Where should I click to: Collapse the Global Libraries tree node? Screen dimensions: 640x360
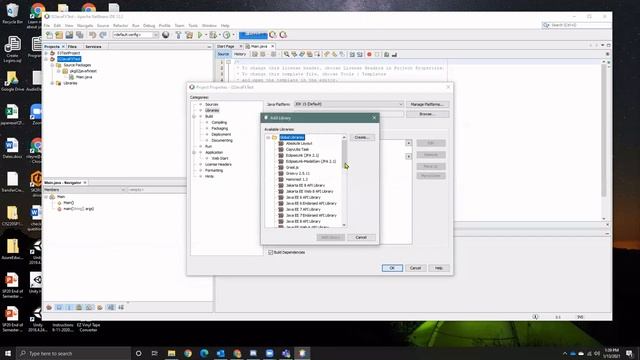(268, 138)
